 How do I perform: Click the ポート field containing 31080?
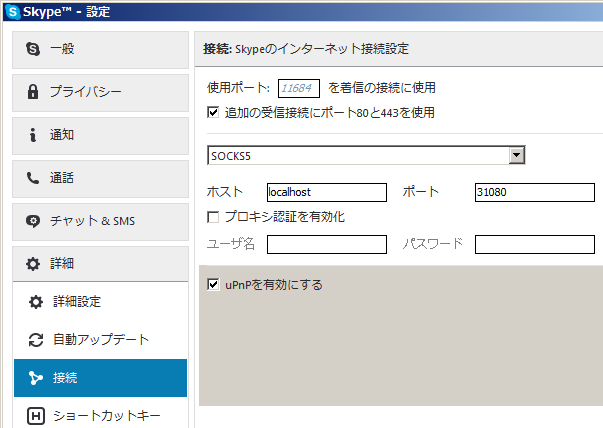click(x=534, y=192)
